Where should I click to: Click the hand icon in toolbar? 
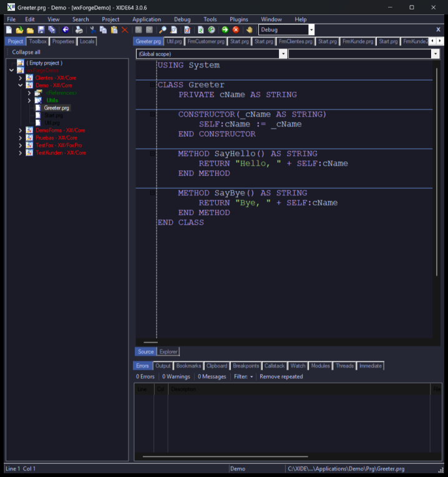point(249,30)
